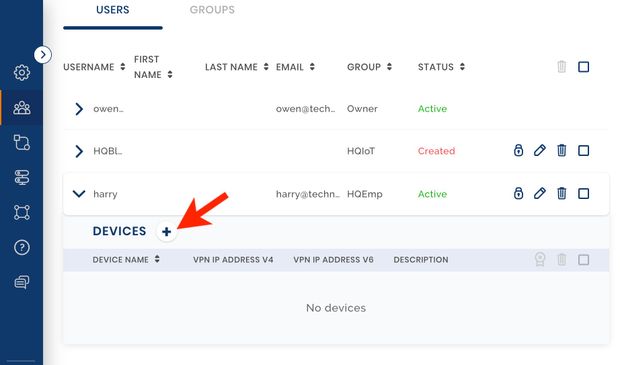Open the chat support icon in sidebar
This screenshot has height=365, width=620.
(22, 282)
